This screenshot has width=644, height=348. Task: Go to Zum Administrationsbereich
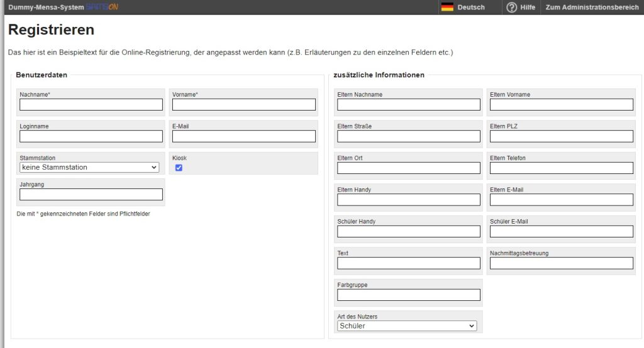pos(592,7)
